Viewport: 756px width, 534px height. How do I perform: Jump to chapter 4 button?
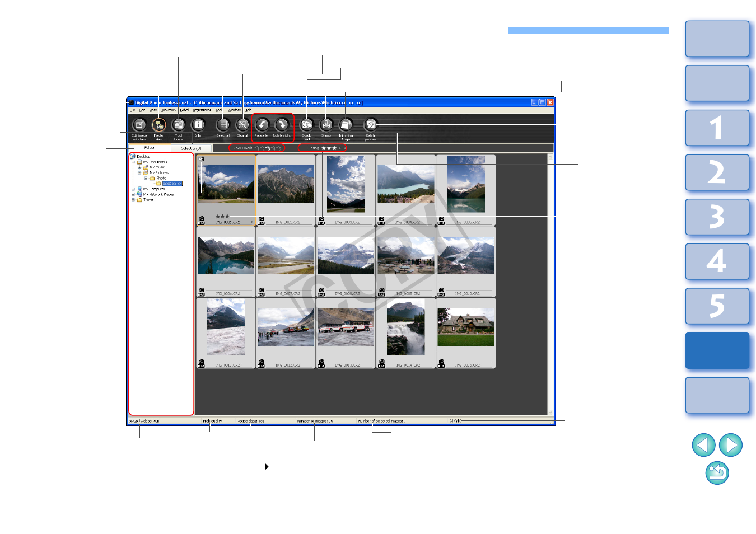[x=717, y=261]
